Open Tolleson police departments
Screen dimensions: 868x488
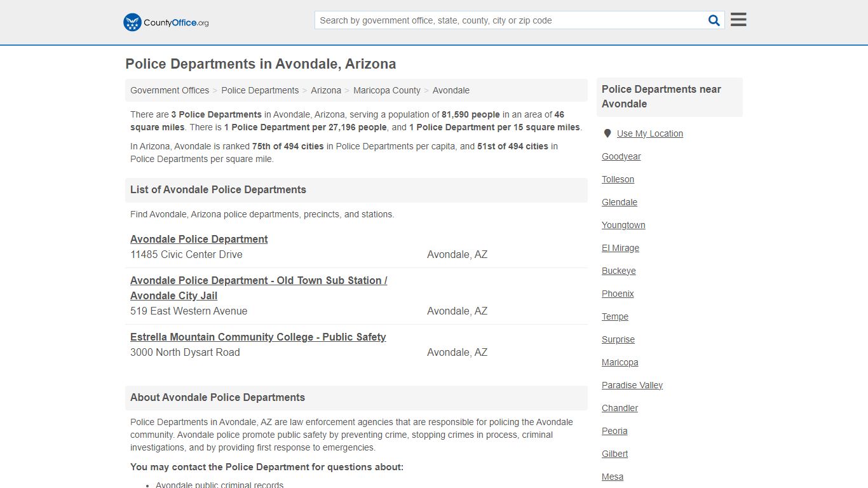[618, 179]
